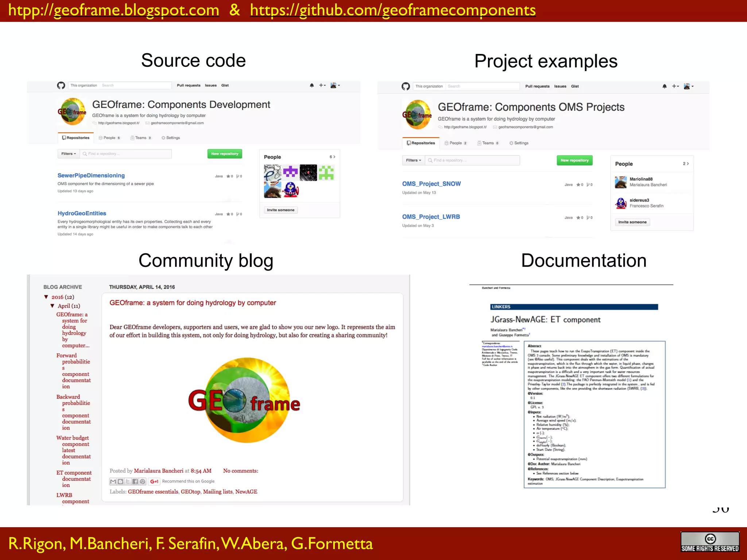Select Teams 0 tab in OMS Projects
The width and height of the screenshot is (747, 560).
[x=488, y=143]
